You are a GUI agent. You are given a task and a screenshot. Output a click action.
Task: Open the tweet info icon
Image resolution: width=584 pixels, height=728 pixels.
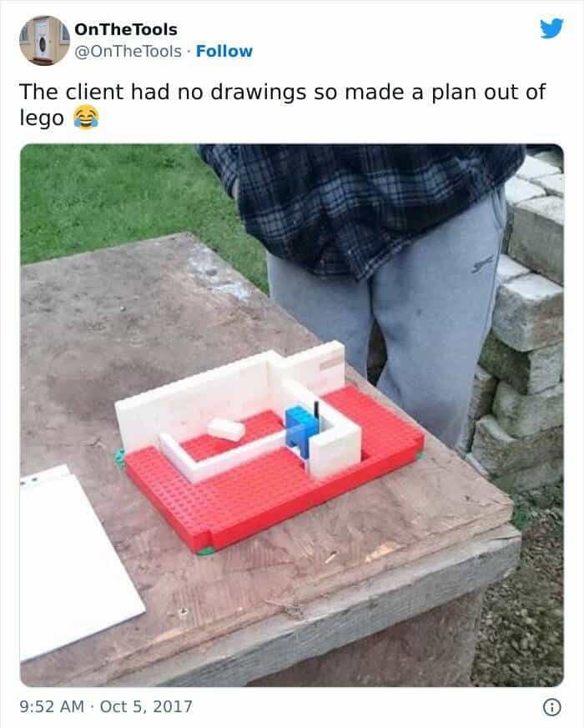pos(551,707)
